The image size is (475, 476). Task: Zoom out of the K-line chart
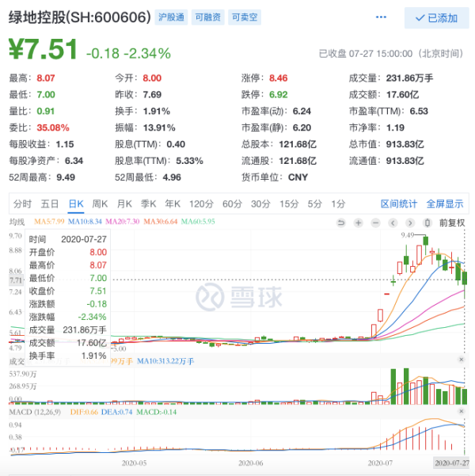pos(375,223)
